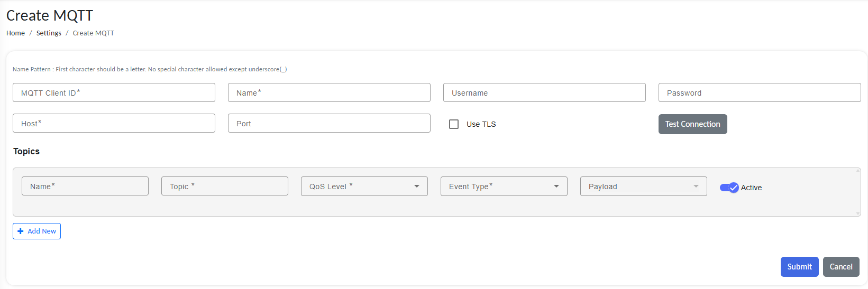The image size is (868, 289).
Task: Open the Payload dropdown
Action: (x=643, y=187)
